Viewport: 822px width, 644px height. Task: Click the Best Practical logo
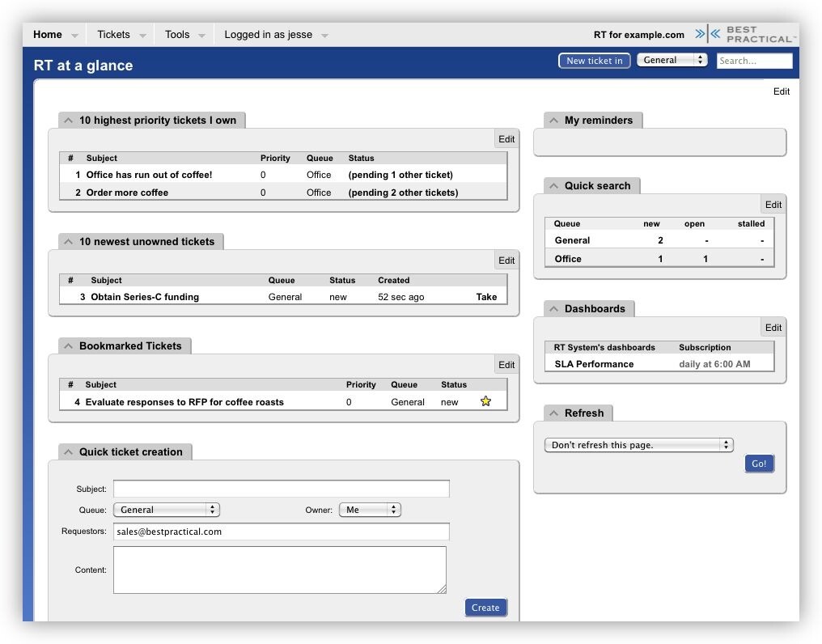tap(744, 35)
